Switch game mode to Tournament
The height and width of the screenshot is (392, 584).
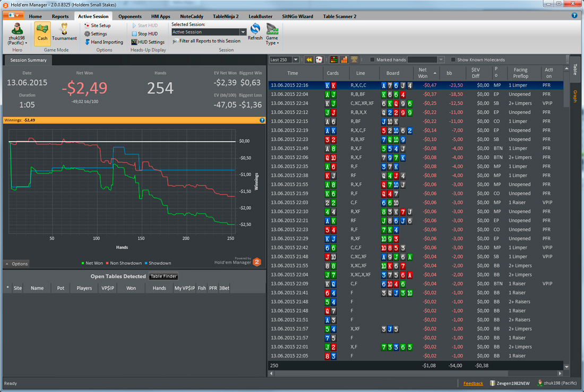[64, 32]
